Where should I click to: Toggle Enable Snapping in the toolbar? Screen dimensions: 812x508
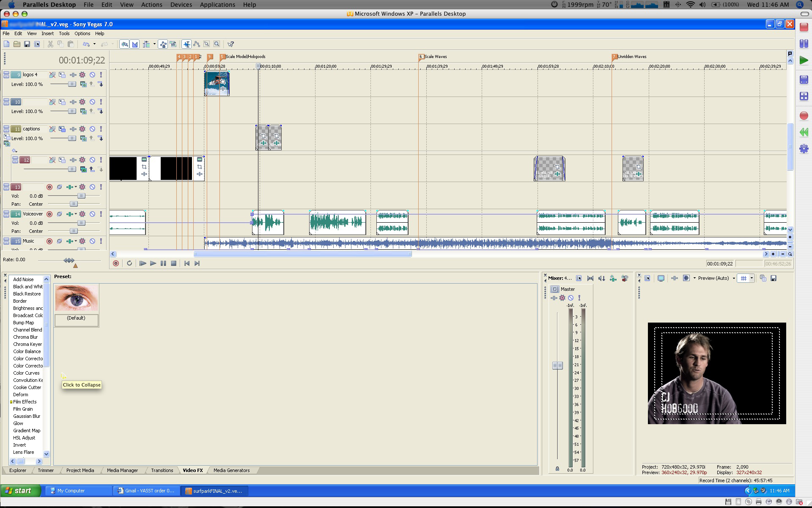click(124, 44)
